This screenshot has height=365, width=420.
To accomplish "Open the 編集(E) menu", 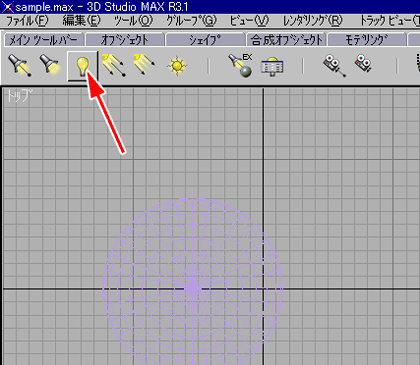I will pyautogui.click(x=82, y=21).
